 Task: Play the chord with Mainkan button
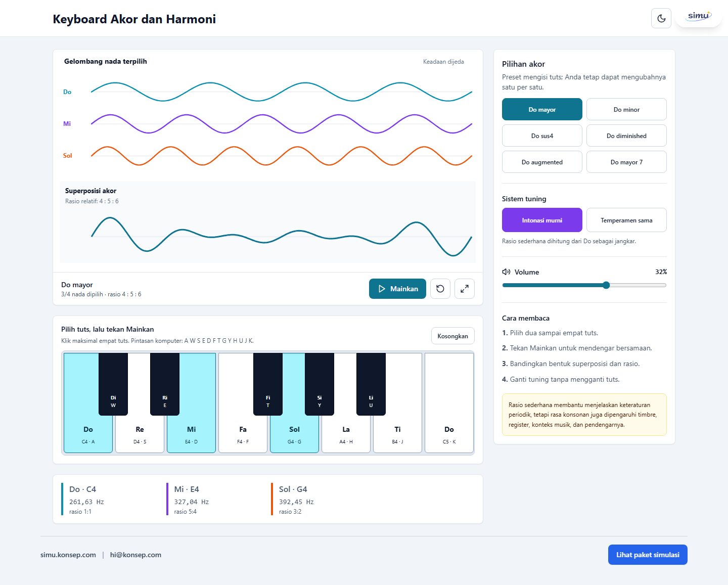pos(397,289)
